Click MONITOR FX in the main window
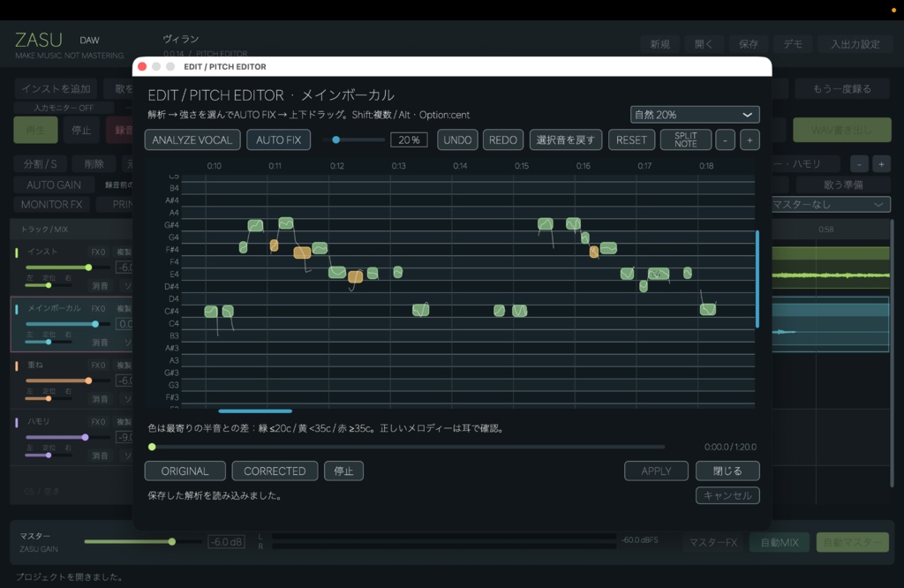904x588 pixels. coord(51,205)
